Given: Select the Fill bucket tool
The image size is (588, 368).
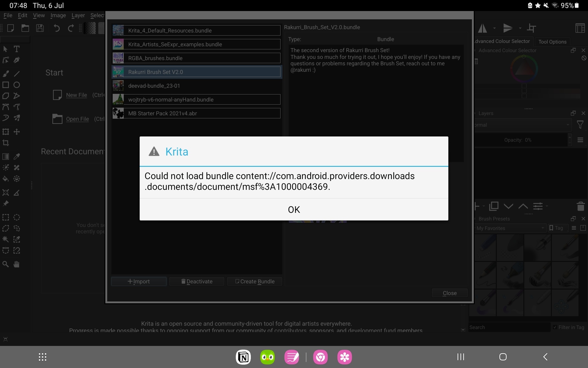Looking at the screenshot, I should (6, 178).
